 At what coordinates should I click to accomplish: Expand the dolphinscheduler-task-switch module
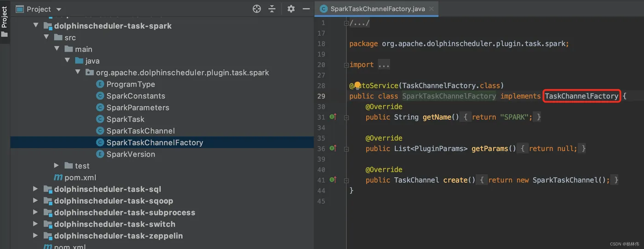[36, 224]
